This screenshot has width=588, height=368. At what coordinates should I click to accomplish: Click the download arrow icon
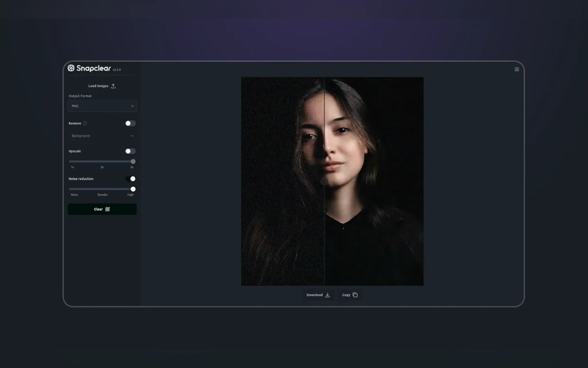pyautogui.click(x=327, y=295)
